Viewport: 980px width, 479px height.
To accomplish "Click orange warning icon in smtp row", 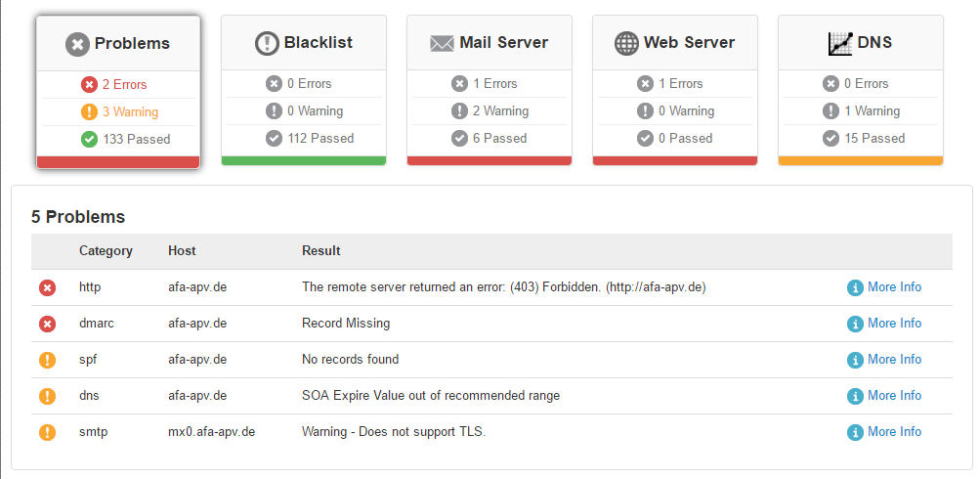I will tap(48, 432).
